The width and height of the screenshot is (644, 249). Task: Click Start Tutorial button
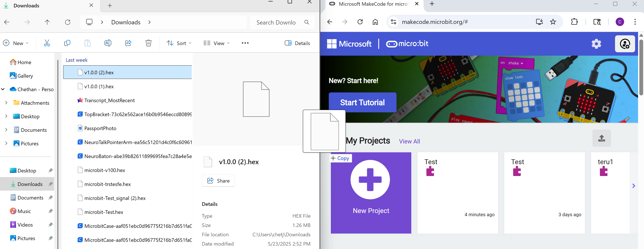(362, 103)
